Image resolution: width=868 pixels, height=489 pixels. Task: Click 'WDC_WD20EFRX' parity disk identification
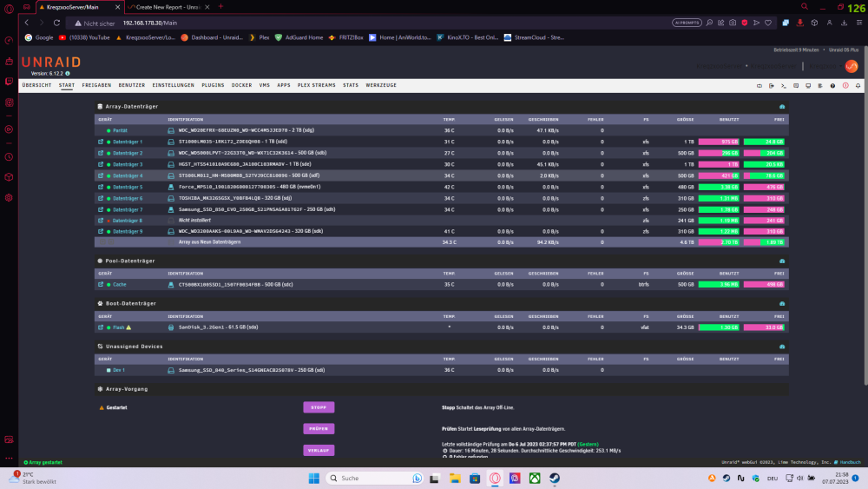click(247, 130)
